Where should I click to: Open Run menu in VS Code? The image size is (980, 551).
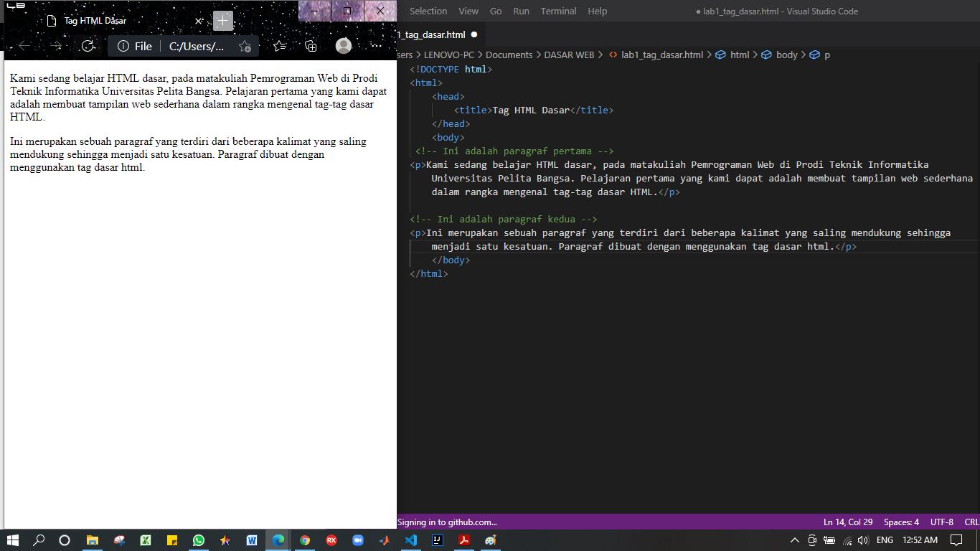(522, 11)
